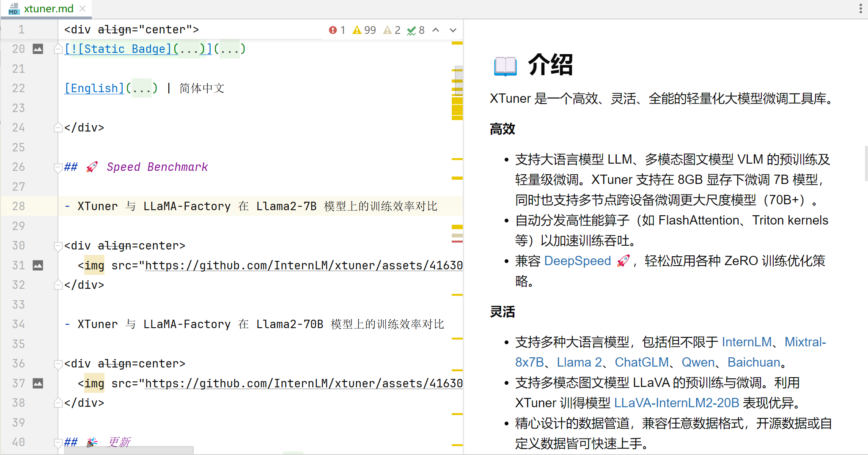Open the LLaVA-InternLM2-20B link in preview
The width and height of the screenshot is (868, 455).
coord(676,403)
